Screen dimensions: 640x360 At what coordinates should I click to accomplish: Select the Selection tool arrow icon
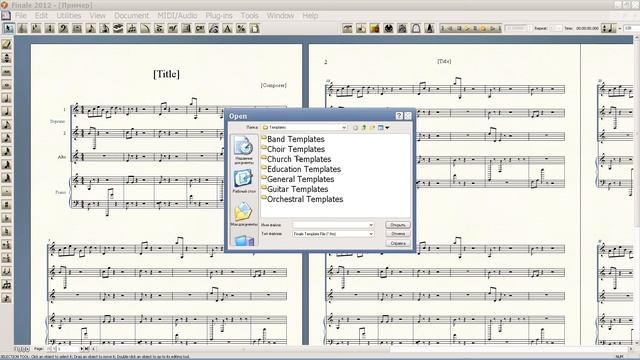9,29
